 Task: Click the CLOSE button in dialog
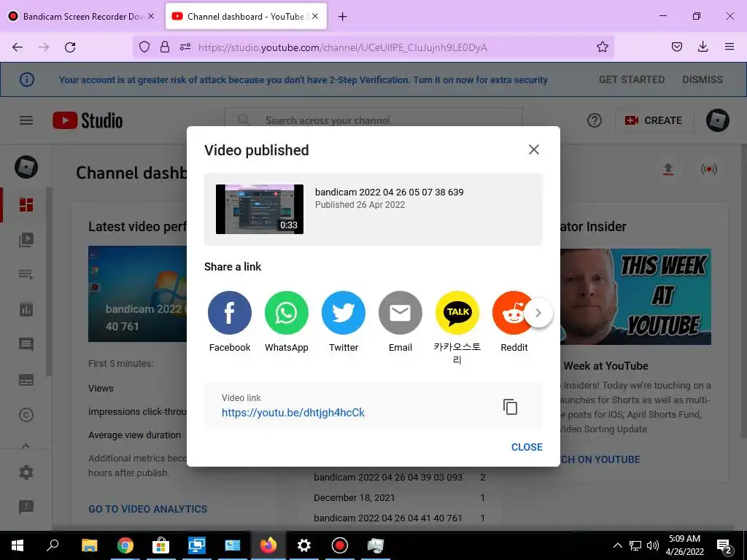pyautogui.click(x=527, y=447)
